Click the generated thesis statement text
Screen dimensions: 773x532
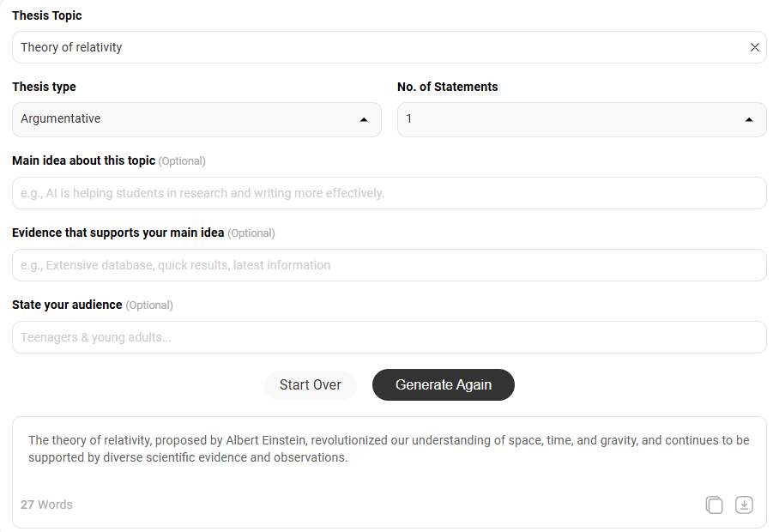point(389,449)
